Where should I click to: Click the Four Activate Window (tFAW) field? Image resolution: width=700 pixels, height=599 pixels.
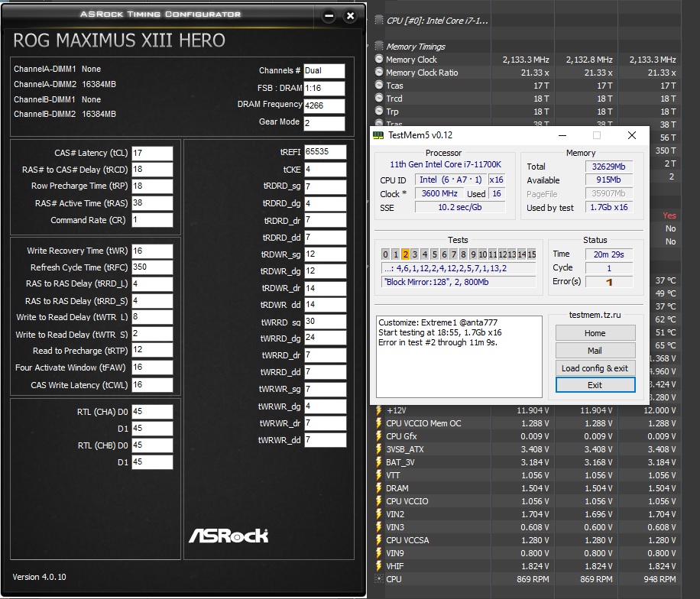tap(152, 367)
